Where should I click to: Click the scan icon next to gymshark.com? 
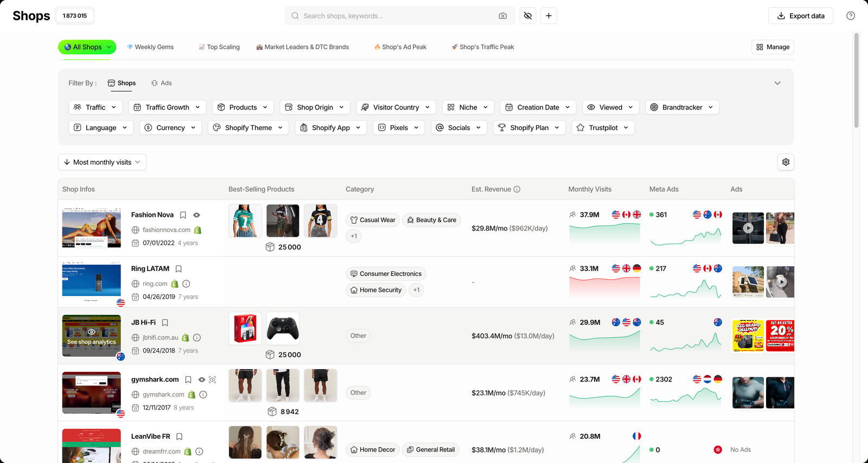pos(212,380)
